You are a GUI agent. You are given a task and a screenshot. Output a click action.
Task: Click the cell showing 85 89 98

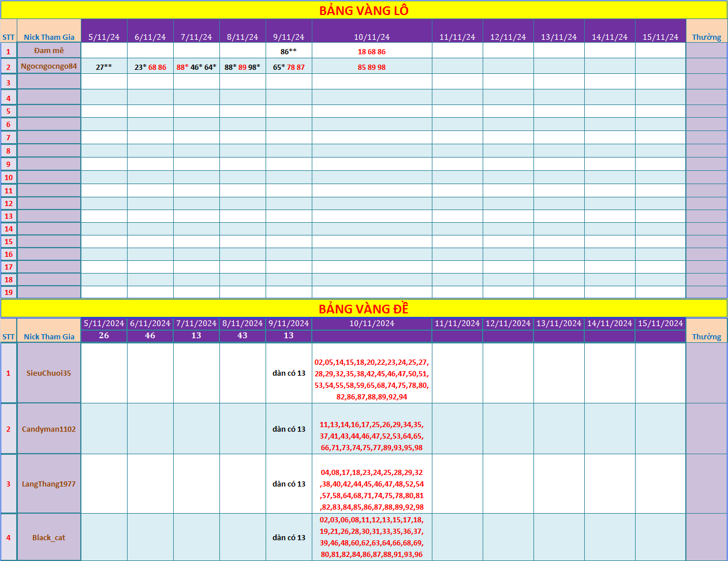pos(372,67)
